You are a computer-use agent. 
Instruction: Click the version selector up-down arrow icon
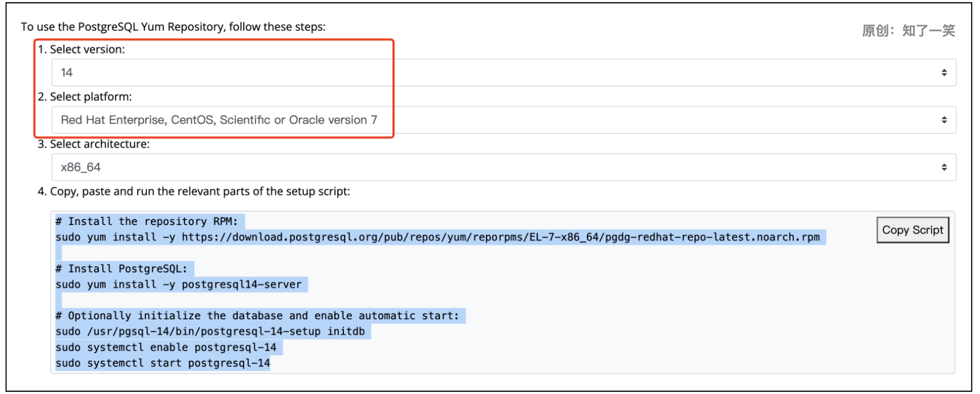[x=944, y=72]
